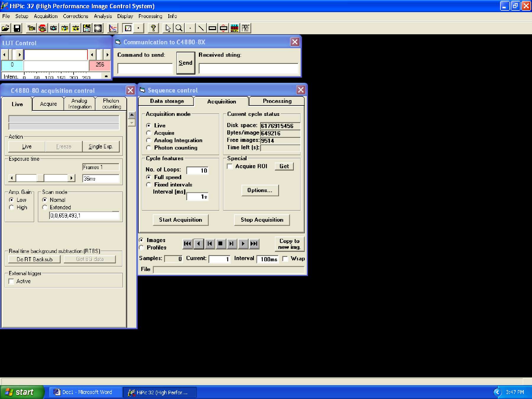This screenshot has height=399, width=532.
Task: Click the magnifying glass zoom tool
Action: pos(179,28)
